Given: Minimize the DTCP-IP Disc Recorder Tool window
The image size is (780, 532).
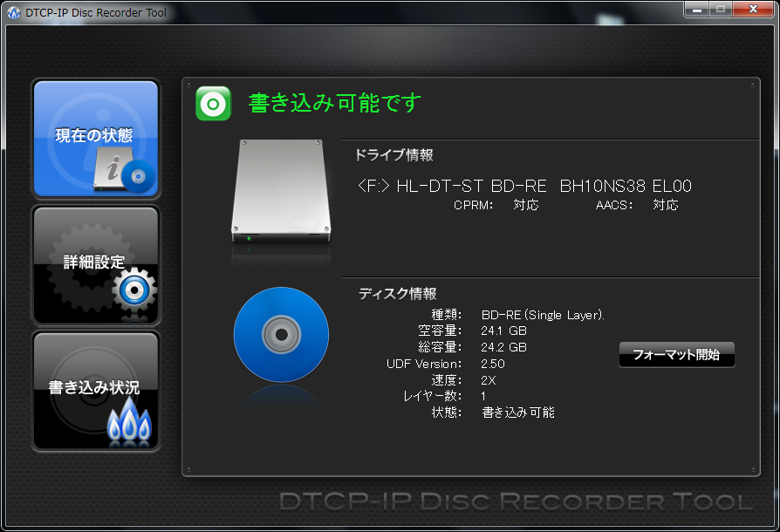Looking at the screenshot, I should click(x=697, y=9).
